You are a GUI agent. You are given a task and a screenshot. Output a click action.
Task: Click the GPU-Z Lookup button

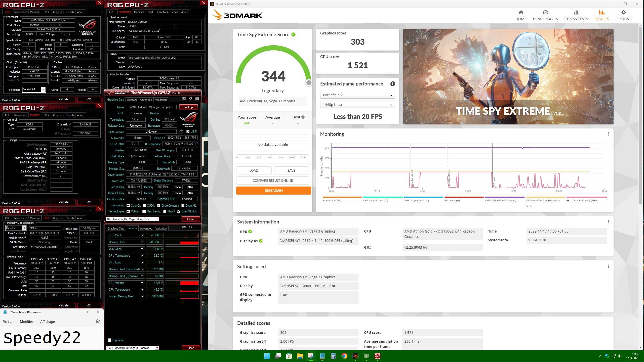[x=188, y=107]
